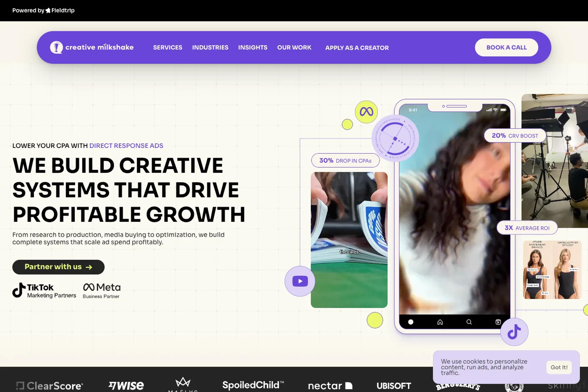Click the 3X Average ROI badge
The width and height of the screenshot is (588, 392).
coord(527,228)
